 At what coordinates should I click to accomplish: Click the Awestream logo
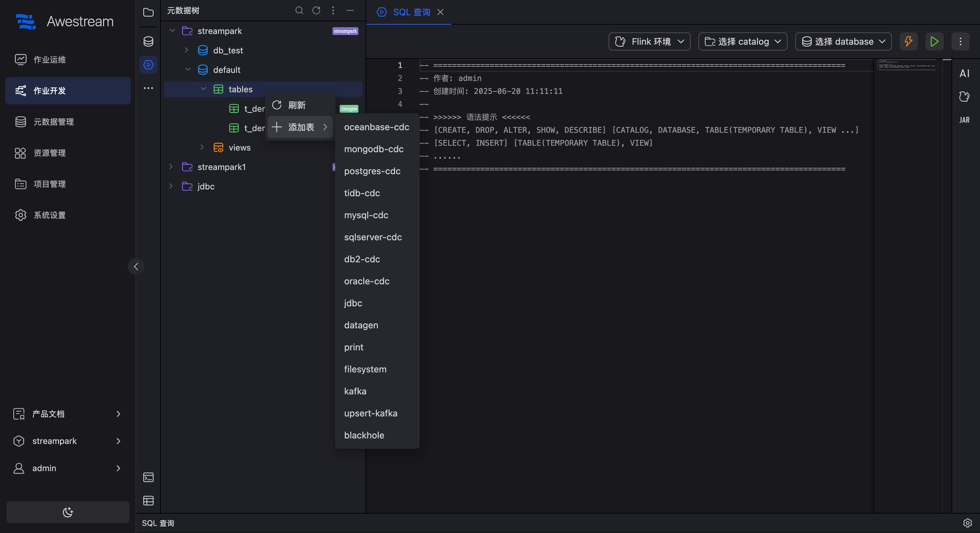(65, 22)
